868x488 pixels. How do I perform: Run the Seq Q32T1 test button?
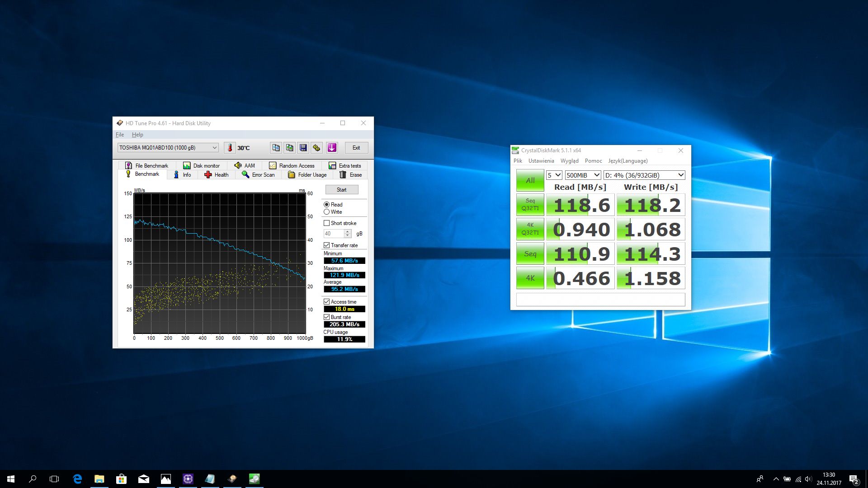530,205
